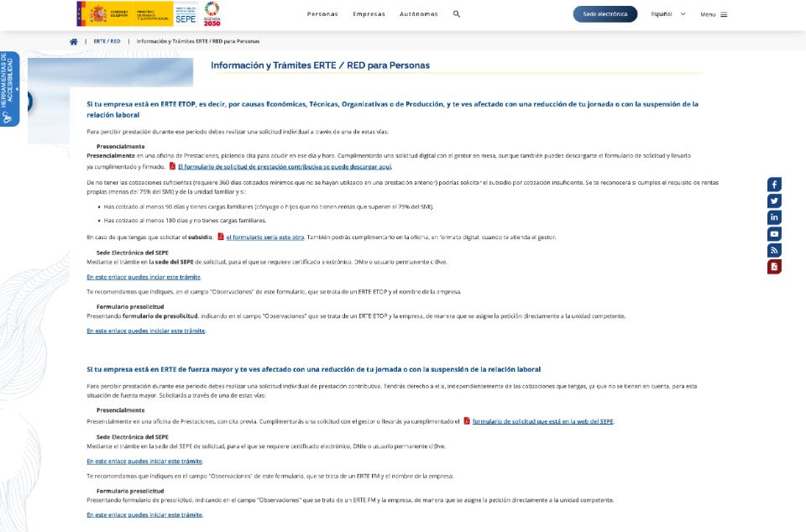Click the Facebook share icon
Viewport: 806px width, 532px height.
pos(774,185)
